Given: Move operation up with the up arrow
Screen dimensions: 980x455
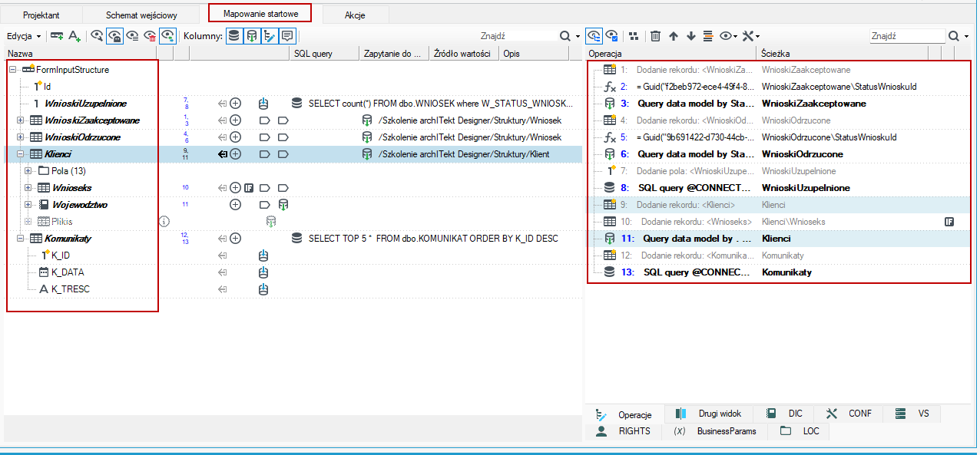Looking at the screenshot, I should click(x=674, y=36).
